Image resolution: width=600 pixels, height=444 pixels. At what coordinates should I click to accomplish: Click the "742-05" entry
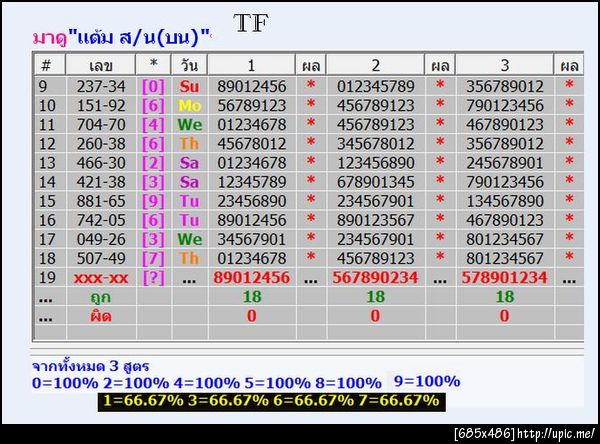[x=101, y=220]
